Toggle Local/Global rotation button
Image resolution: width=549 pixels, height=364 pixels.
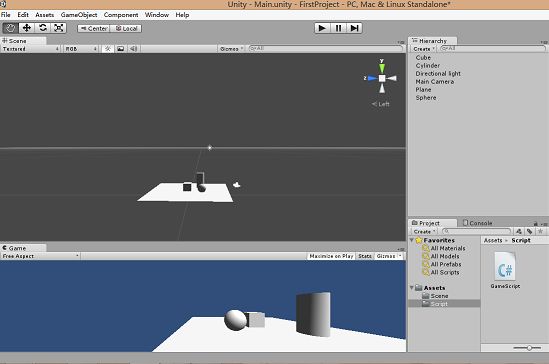[x=126, y=28]
